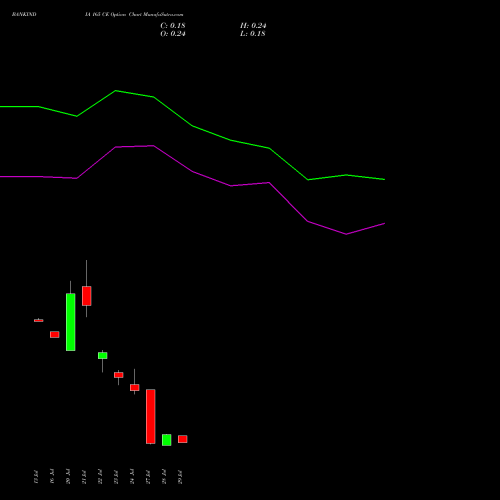Click the BANKIND symbol title
The image size is (500, 500).
pos(24,15)
